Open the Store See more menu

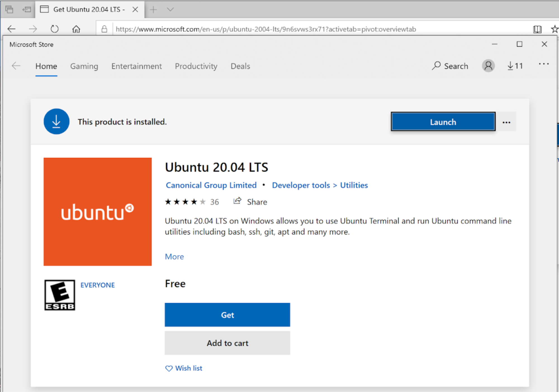544,64
